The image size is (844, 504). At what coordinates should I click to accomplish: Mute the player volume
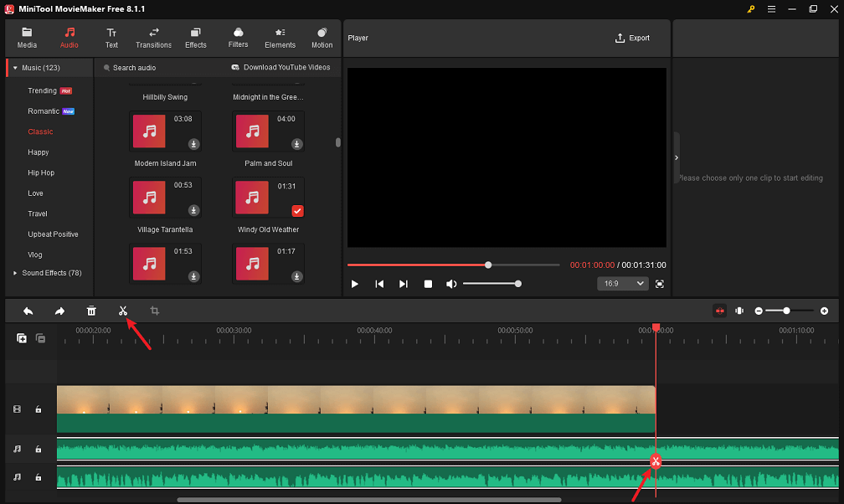[451, 284]
